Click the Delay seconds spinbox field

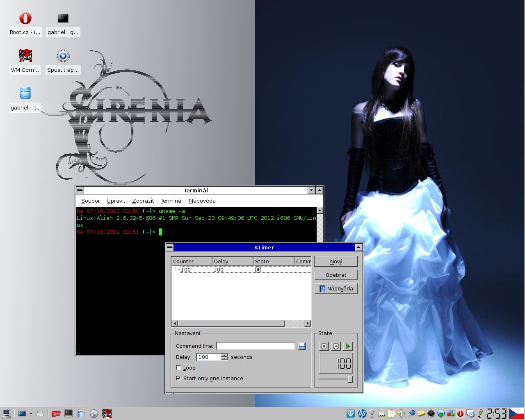tap(209, 357)
